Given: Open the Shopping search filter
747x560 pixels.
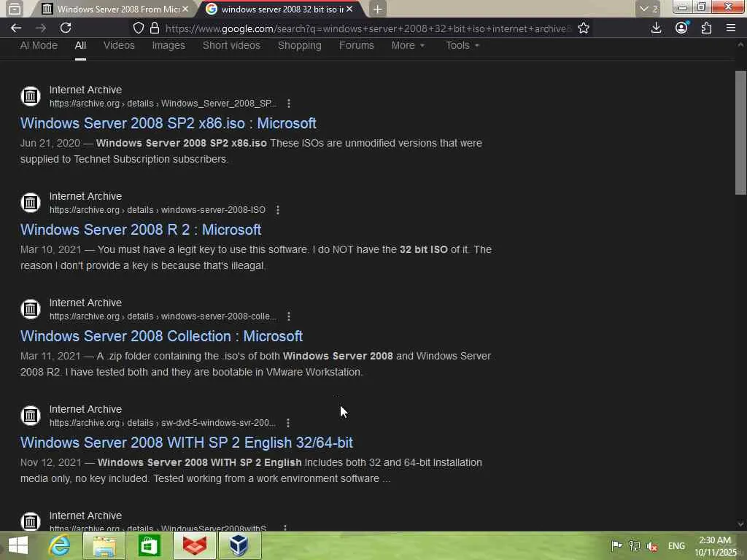Looking at the screenshot, I should [x=300, y=46].
